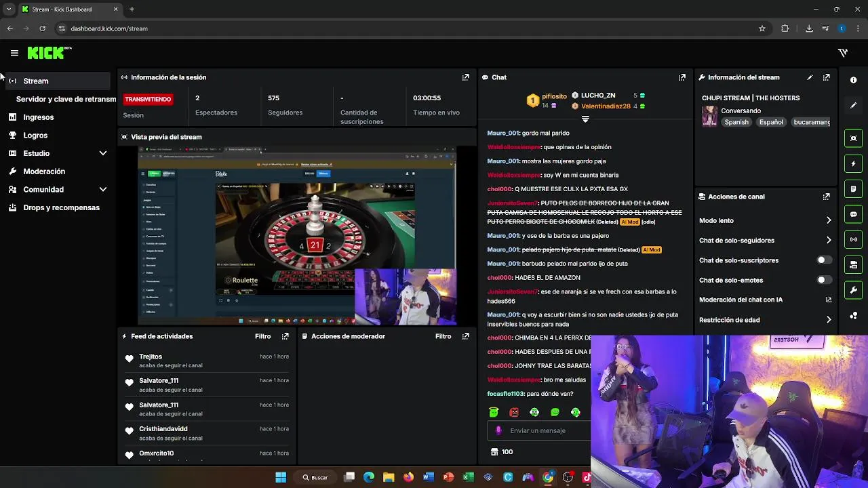This screenshot has height=488, width=868.
Task: Click username Valentinadiaz28 in leaderboard
Action: 606,106
